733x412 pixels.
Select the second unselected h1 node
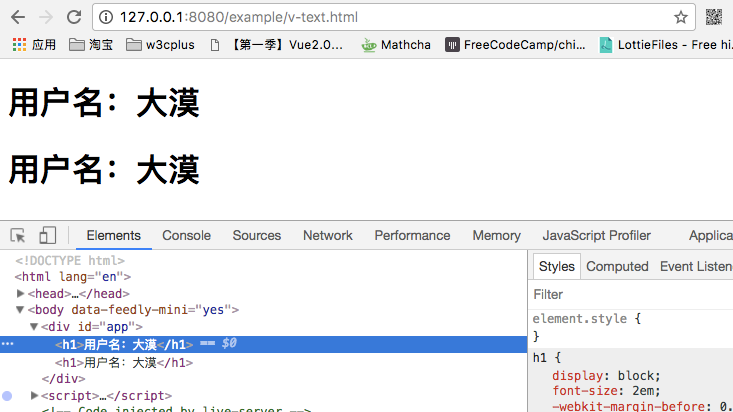(x=124, y=362)
